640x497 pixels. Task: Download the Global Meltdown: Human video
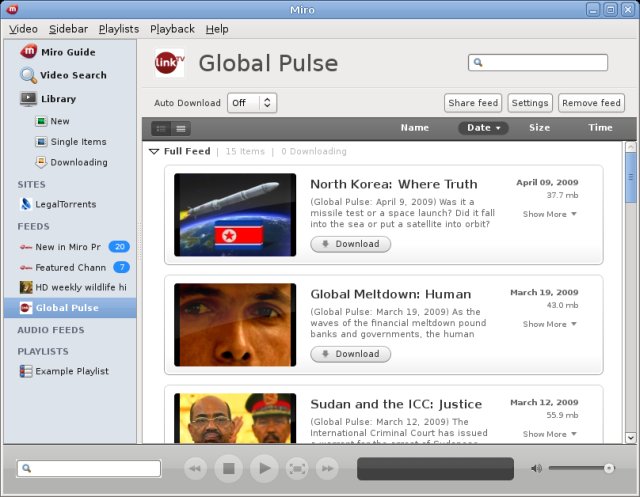point(351,354)
